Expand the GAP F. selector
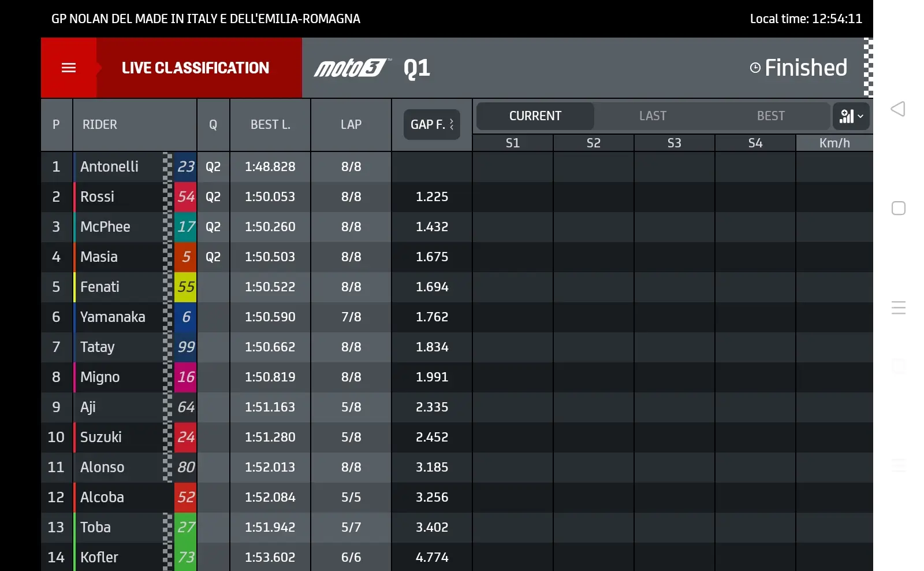Image resolution: width=924 pixels, height=571 pixels. click(x=432, y=124)
